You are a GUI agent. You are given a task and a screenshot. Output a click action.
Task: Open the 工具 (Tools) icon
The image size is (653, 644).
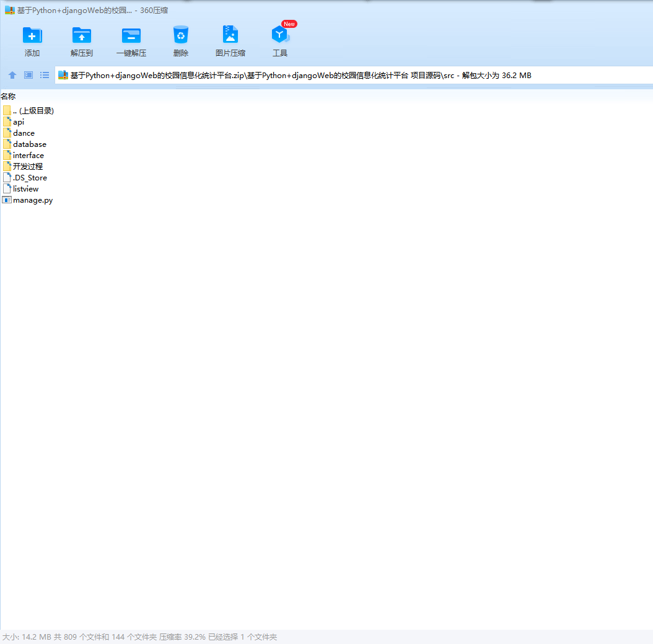point(280,35)
